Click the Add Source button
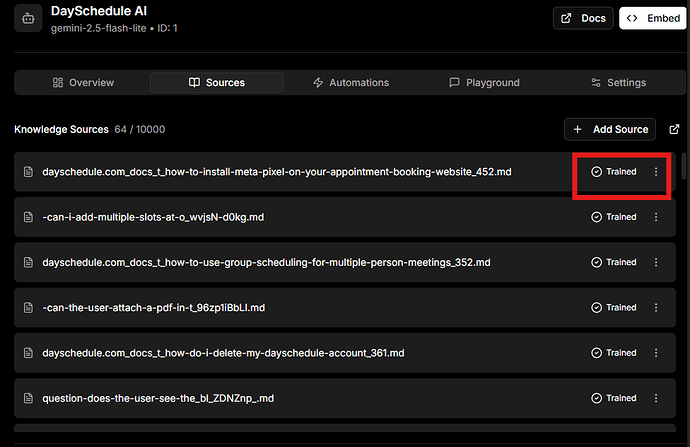This screenshot has height=447, width=690. tap(610, 129)
